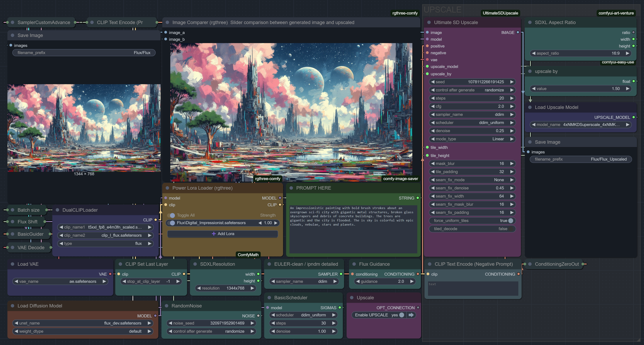Image resolution: width=644 pixels, height=345 pixels.
Task: Collapse the Ultimate SD Upscale node dot
Action: (429, 22)
